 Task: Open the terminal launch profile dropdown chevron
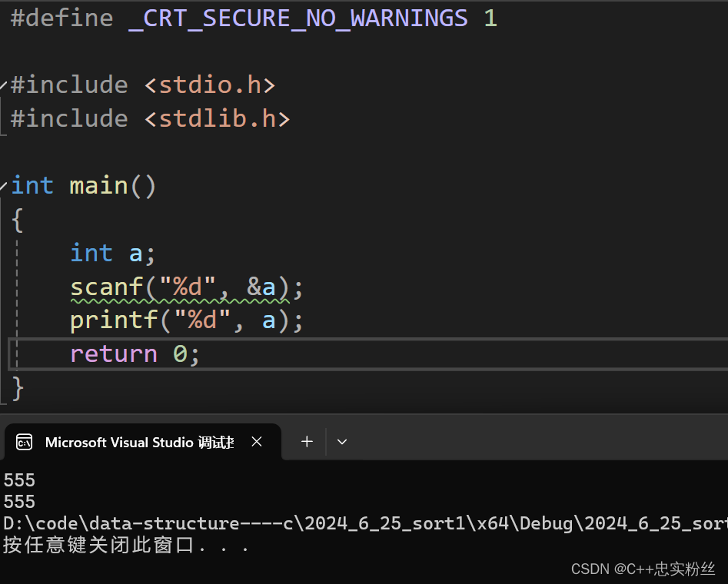341,441
